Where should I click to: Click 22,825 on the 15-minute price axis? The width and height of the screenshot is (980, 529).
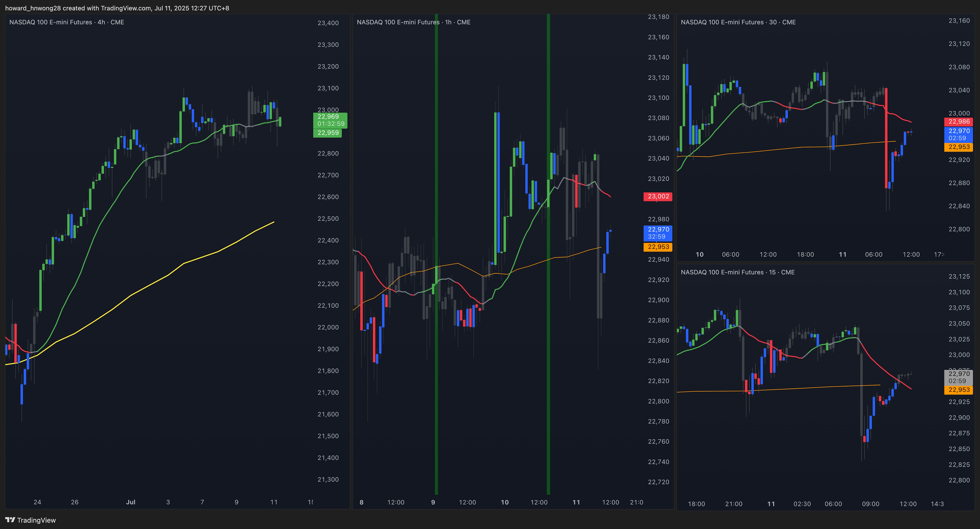tap(959, 465)
